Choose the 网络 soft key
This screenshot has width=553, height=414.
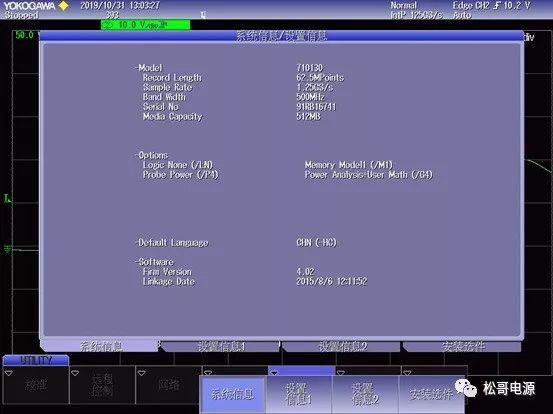(x=169, y=384)
